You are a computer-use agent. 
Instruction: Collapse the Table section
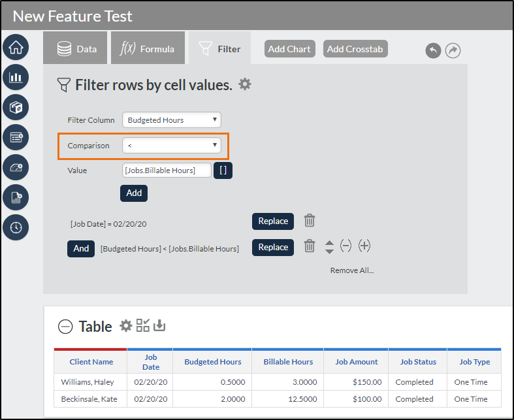[x=65, y=327]
